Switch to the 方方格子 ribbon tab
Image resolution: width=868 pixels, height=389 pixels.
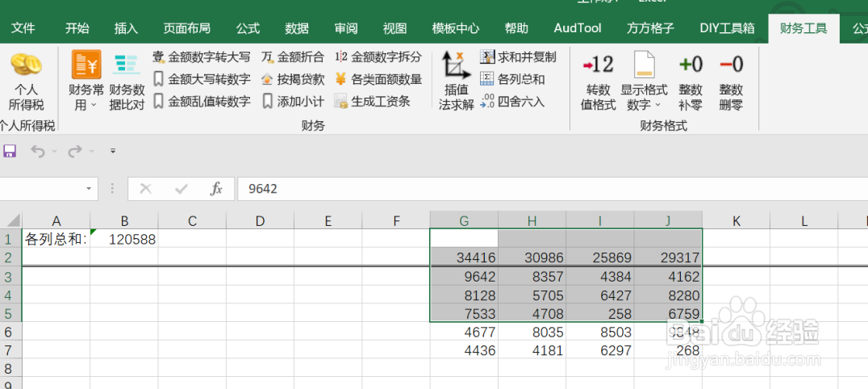tap(650, 28)
